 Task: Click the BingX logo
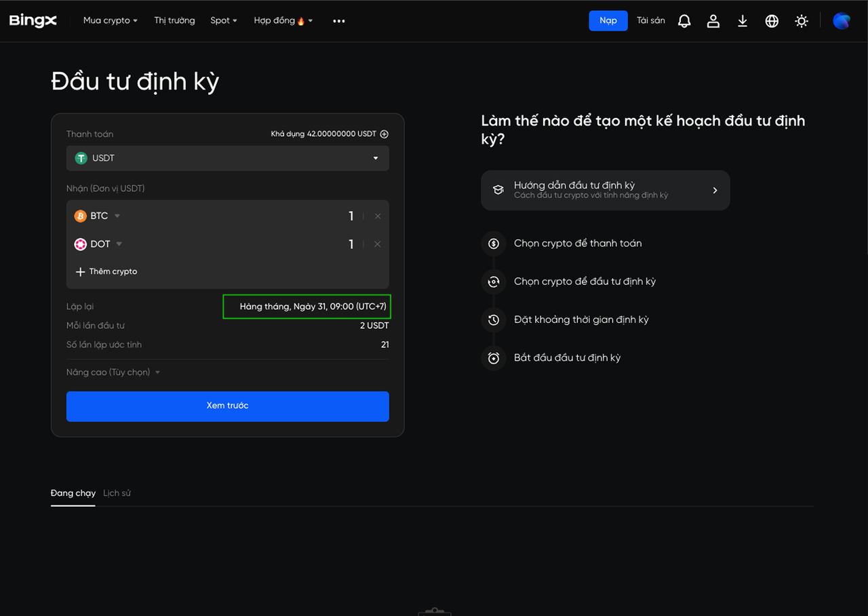(33, 20)
